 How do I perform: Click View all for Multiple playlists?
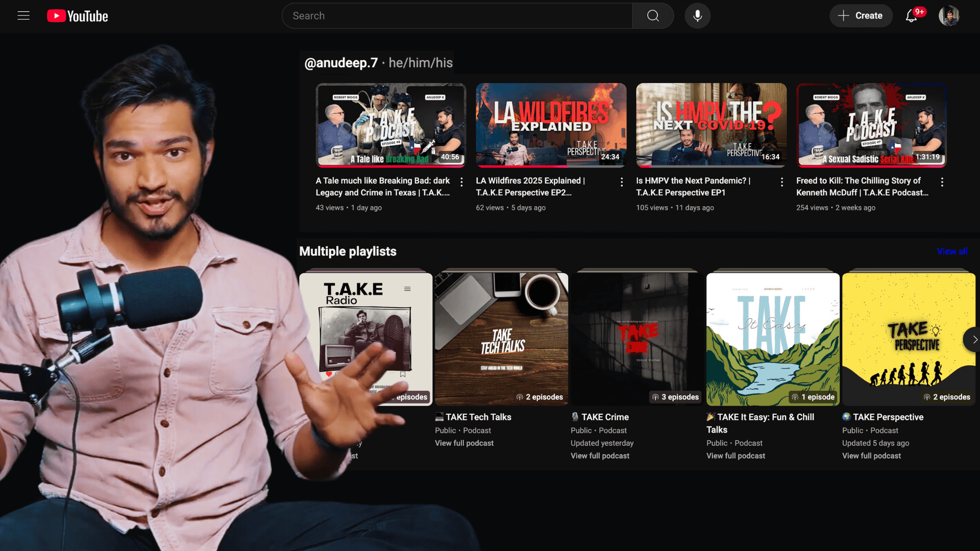[x=952, y=252]
